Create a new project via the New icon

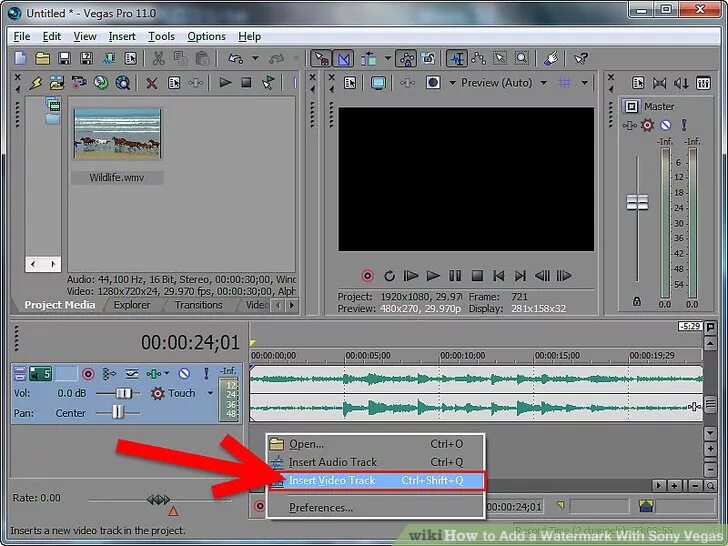20,58
